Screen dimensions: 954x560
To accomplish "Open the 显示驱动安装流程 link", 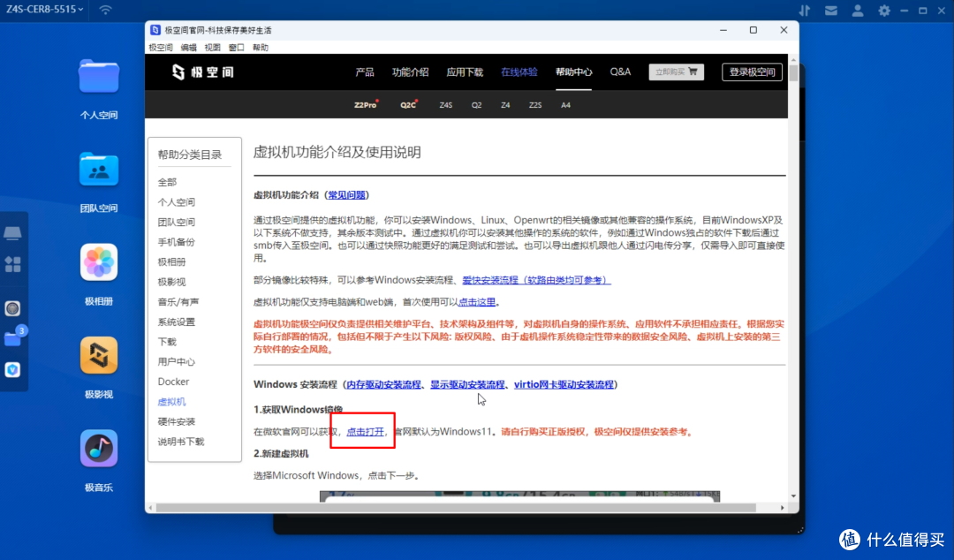I will (x=467, y=385).
